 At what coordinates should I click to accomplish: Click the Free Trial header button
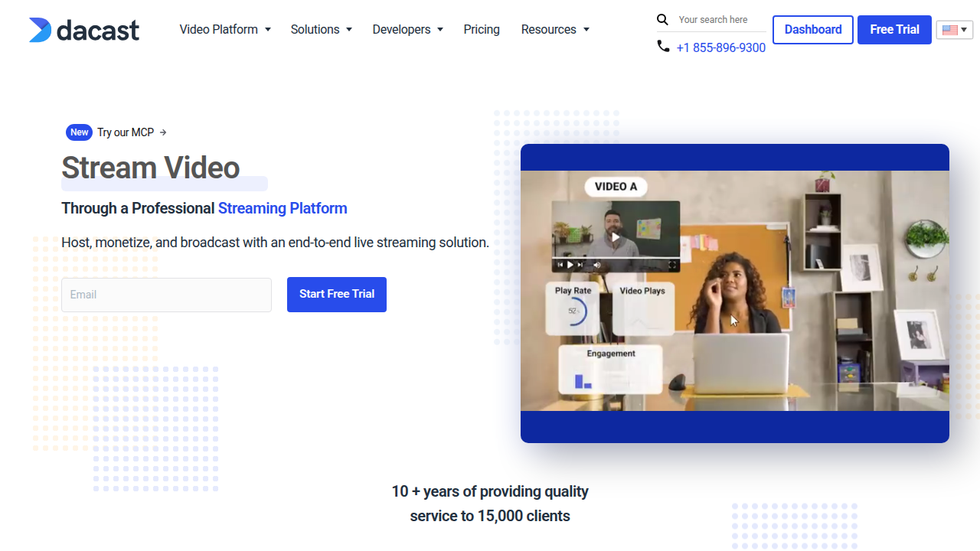pyautogui.click(x=894, y=30)
